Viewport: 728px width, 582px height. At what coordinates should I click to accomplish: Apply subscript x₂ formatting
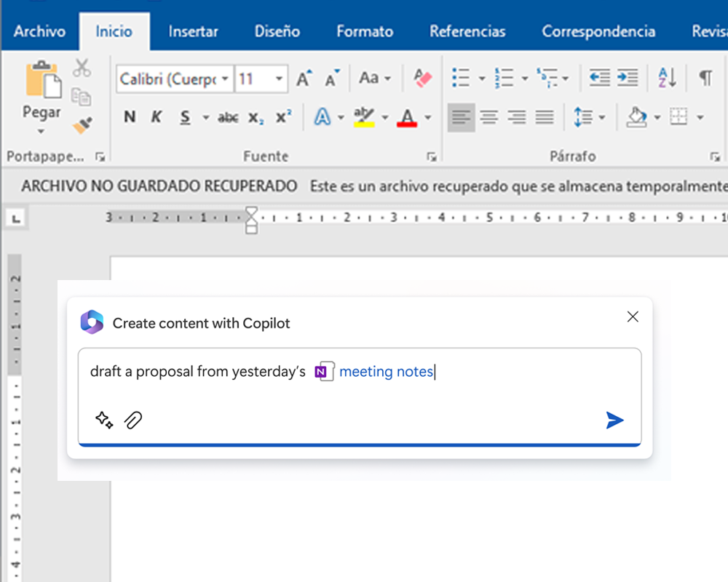point(256,117)
